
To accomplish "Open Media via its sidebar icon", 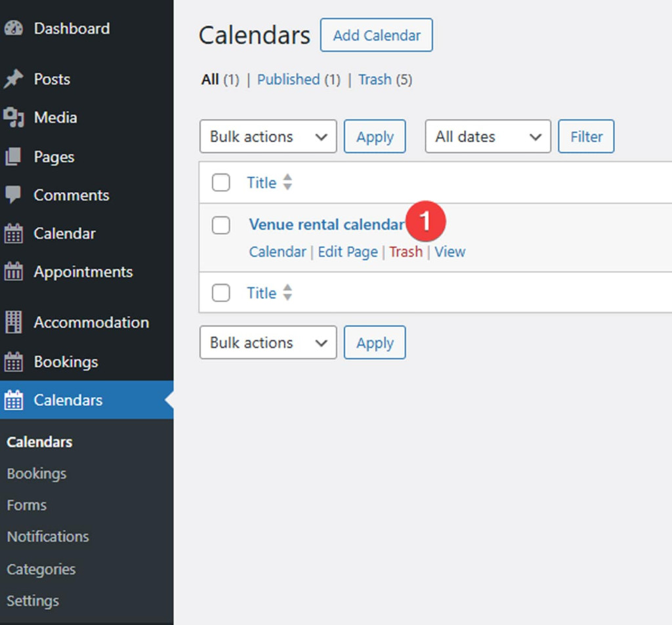I will tap(13, 118).
